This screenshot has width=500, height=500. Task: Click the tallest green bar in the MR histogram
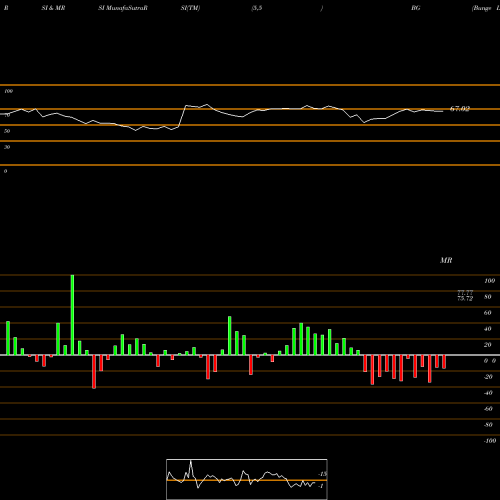point(72,315)
